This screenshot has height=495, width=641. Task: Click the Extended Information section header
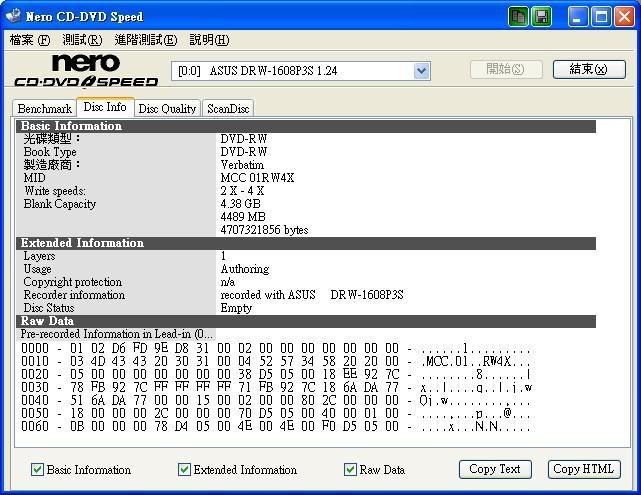306,243
